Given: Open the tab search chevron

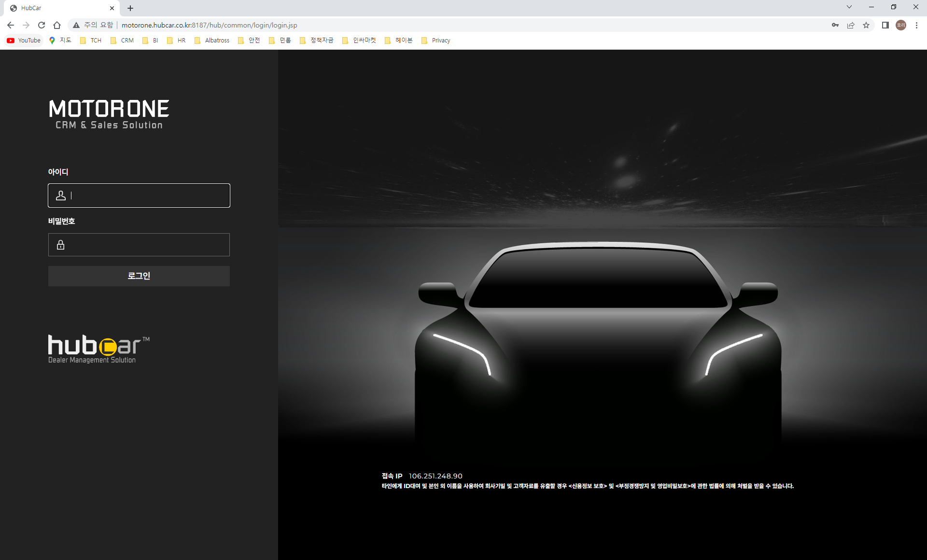Looking at the screenshot, I should pyautogui.click(x=849, y=7).
